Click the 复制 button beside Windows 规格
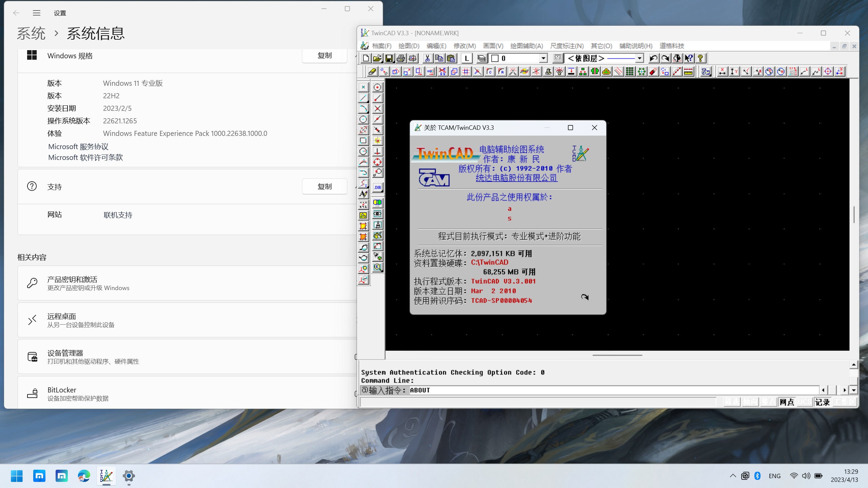The image size is (868, 488). pos(324,56)
